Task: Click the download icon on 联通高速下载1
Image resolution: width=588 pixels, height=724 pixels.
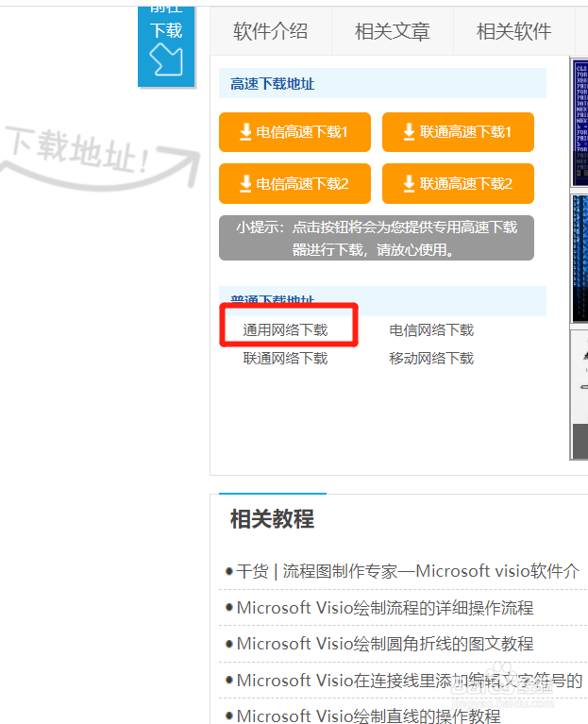Action: coord(409,131)
